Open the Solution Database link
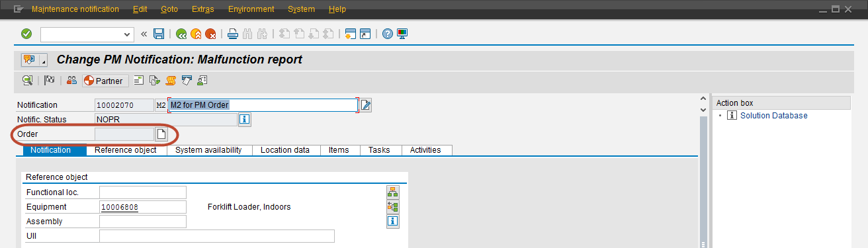 coord(773,116)
